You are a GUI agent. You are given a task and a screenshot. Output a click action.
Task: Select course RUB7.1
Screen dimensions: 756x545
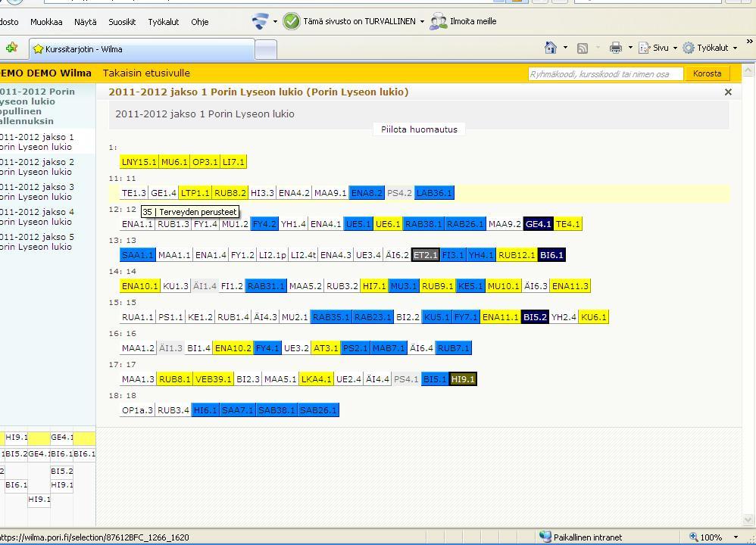(454, 348)
